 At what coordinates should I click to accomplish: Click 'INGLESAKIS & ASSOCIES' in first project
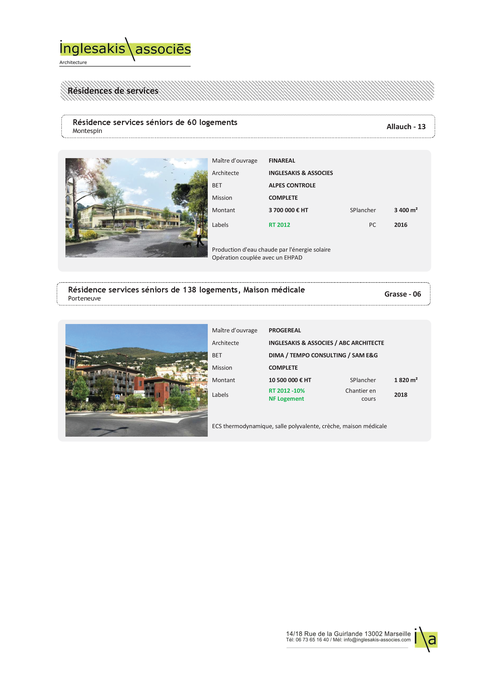tap(301, 173)
